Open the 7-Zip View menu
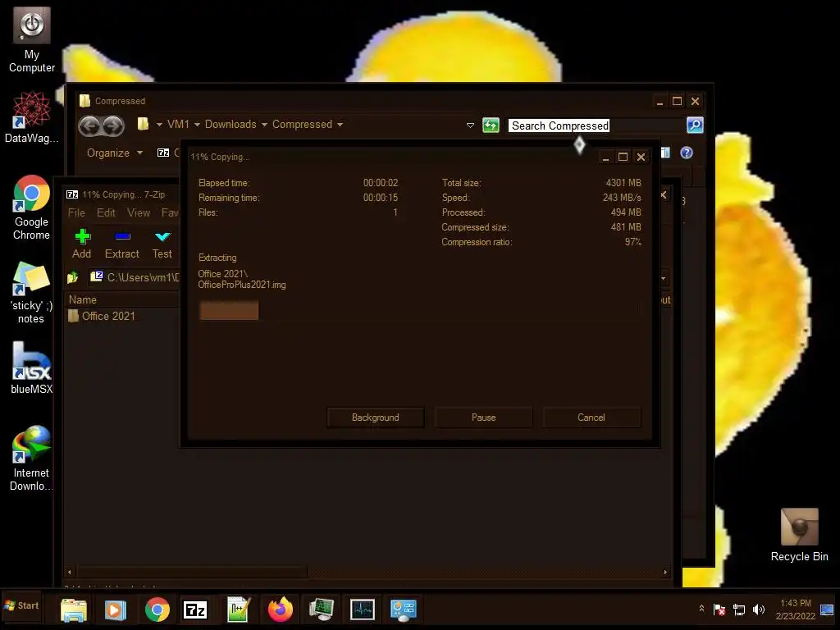The height and width of the screenshot is (630, 840). pyautogui.click(x=139, y=212)
